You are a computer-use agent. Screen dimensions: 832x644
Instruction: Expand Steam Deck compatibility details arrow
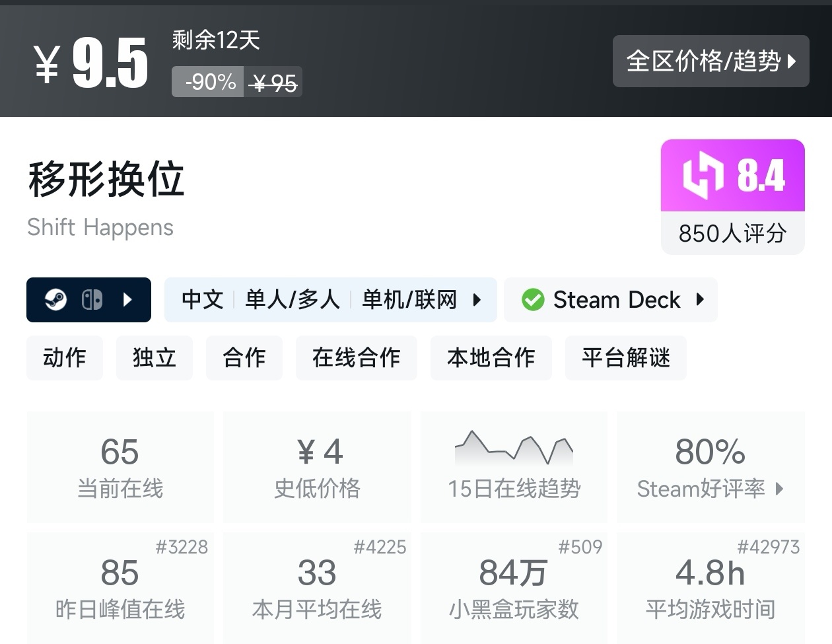pyautogui.click(x=700, y=300)
